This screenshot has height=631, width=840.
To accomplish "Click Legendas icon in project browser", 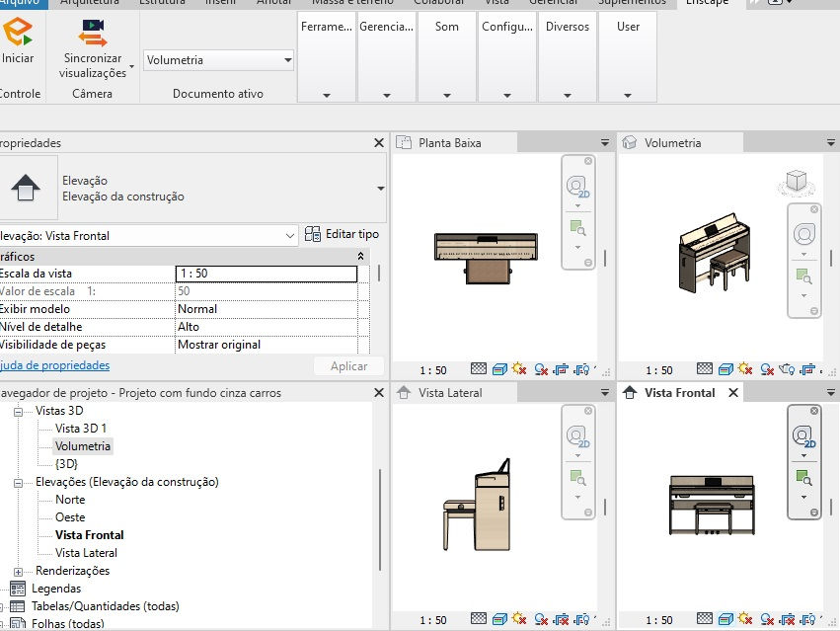I will pyautogui.click(x=18, y=589).
